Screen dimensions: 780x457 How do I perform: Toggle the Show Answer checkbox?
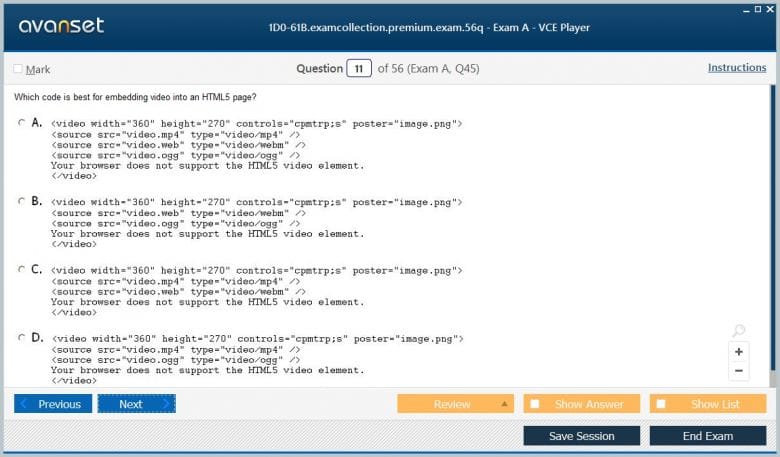pyautogui.click(x=535, y=404)
